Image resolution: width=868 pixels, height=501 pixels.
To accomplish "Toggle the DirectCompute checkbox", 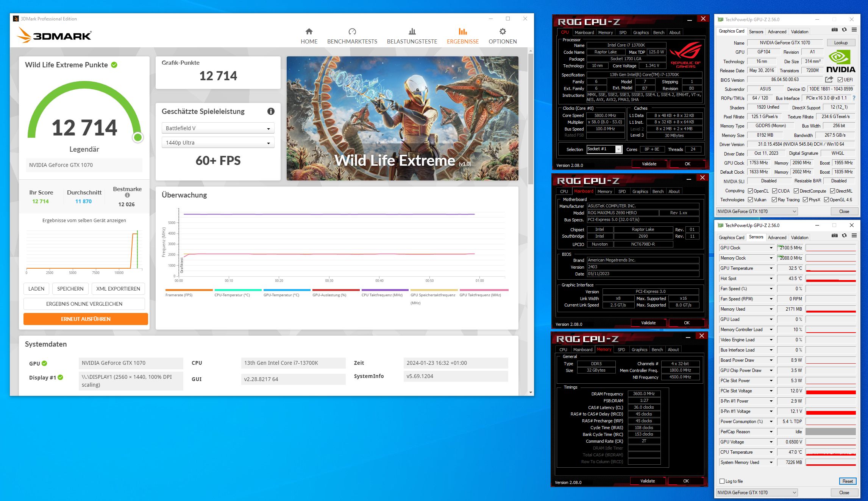I will 796,191.
